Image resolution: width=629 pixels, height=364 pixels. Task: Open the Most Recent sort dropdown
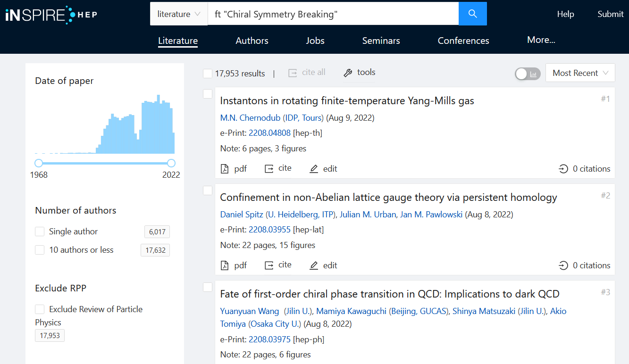[x=580, y=73]
